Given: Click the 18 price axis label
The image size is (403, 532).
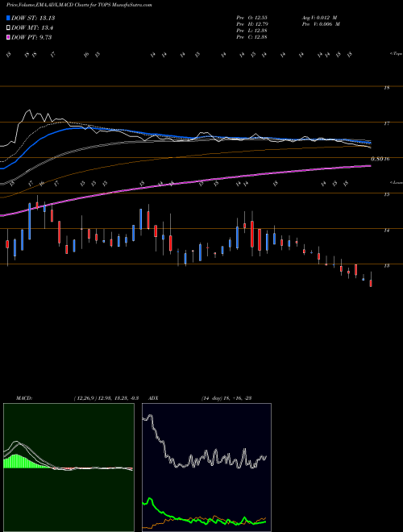Looking at the screenshot, I should pos(386,88).
